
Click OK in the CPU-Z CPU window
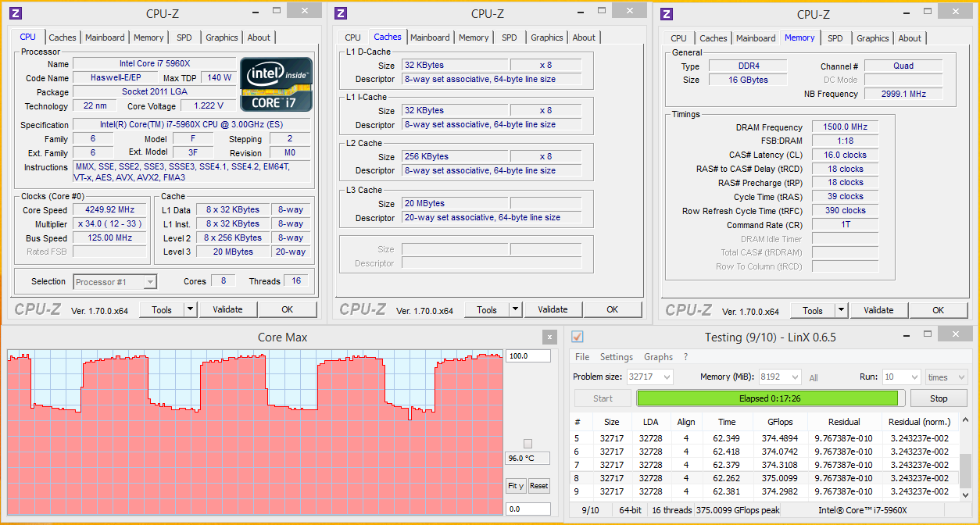(x=288, y=309)
